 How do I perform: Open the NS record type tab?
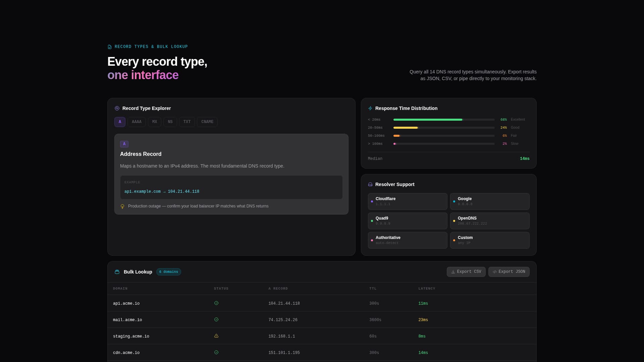coord(170,122)
